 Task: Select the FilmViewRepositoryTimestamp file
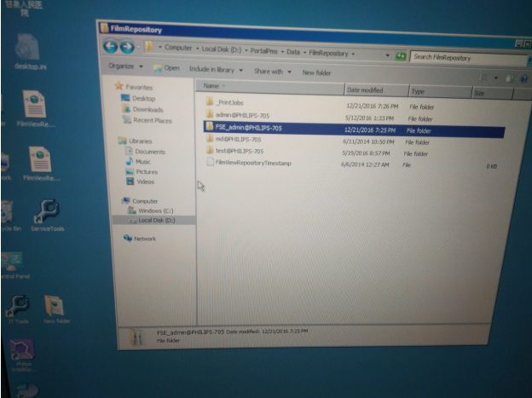[253, 163]
